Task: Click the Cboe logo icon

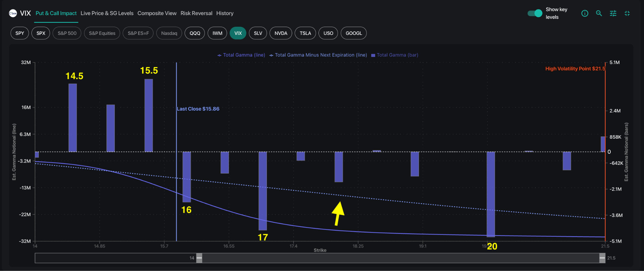Action: coord(13,13)
